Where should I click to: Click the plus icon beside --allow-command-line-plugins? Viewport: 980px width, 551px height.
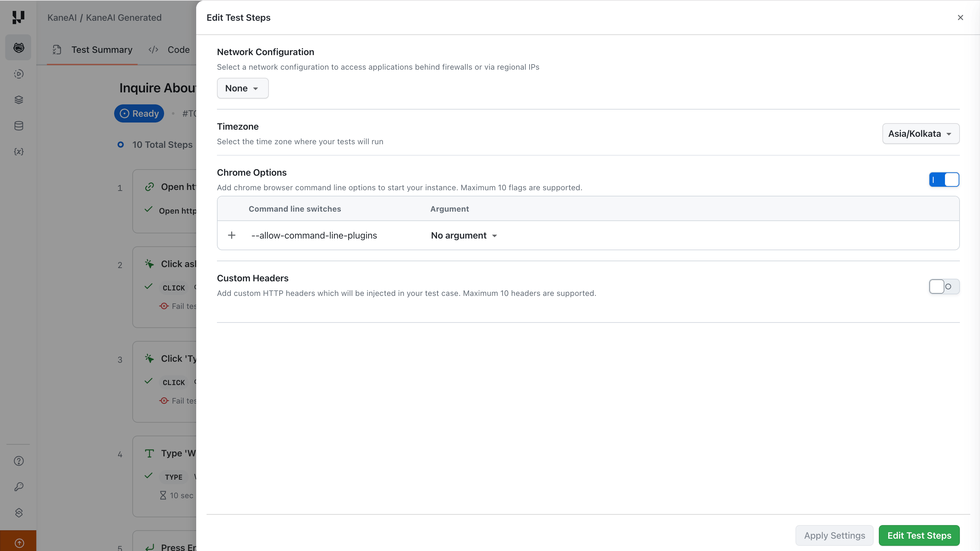pyautogui.click(x=232, y=235)
